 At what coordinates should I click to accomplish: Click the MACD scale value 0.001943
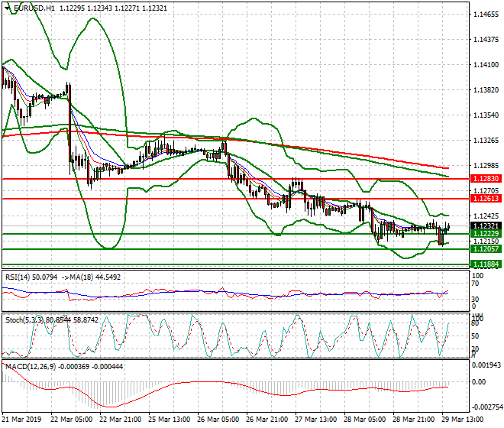pyautogui.click(x=486, y=365)
